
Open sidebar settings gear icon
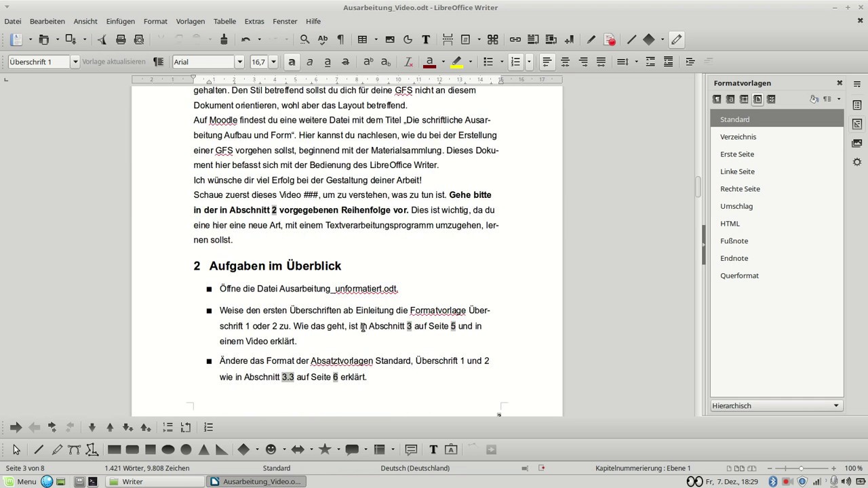(857, 162)
